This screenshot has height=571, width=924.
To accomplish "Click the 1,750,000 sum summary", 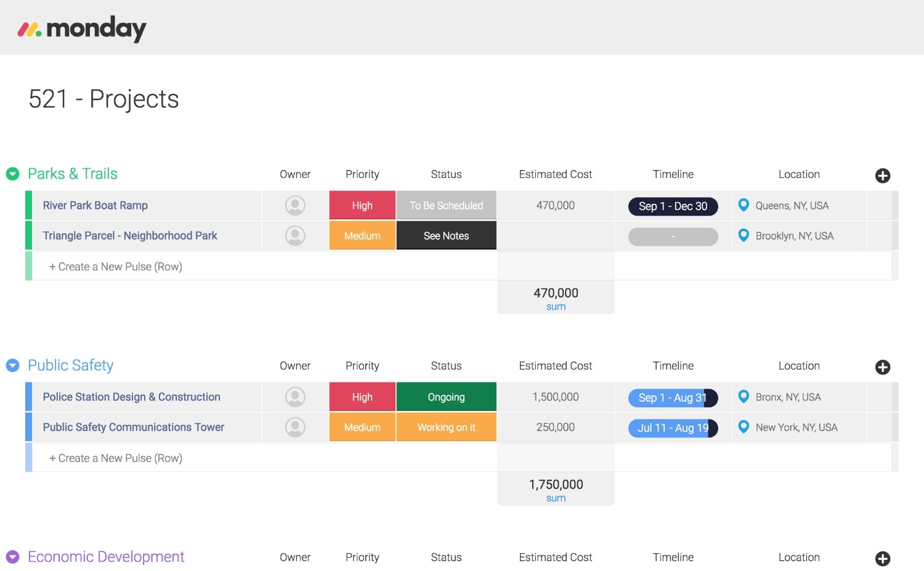I will (x=556, y=490).
